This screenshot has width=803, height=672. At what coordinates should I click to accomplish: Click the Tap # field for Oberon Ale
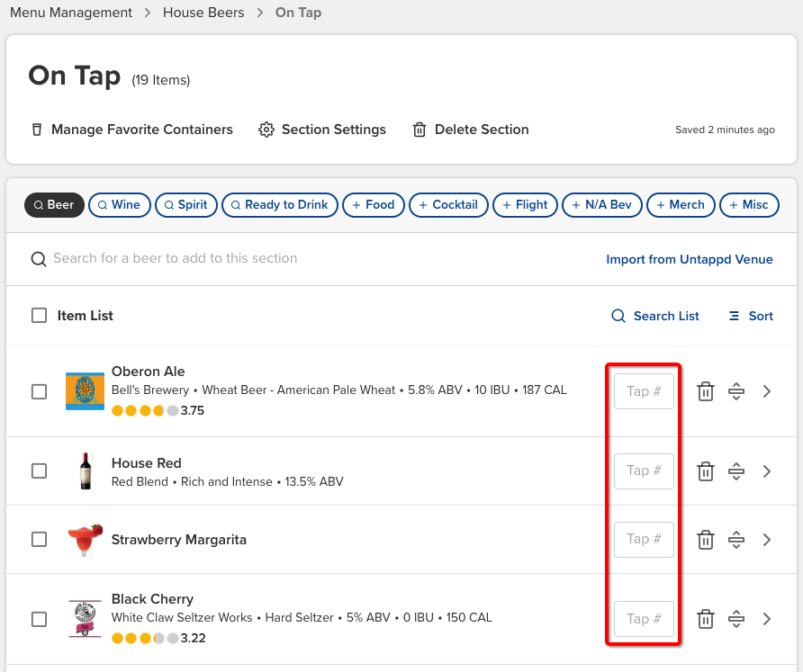click(x=644, y=390)
